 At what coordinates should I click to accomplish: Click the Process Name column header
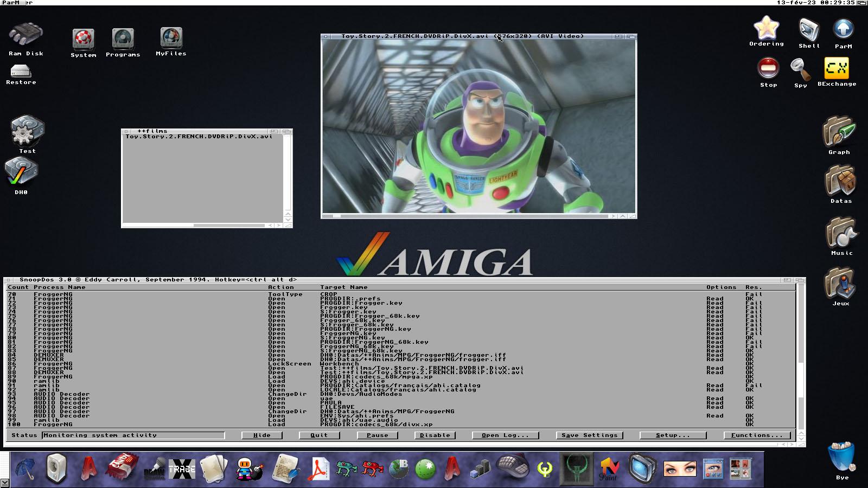[x=59, y=287]
